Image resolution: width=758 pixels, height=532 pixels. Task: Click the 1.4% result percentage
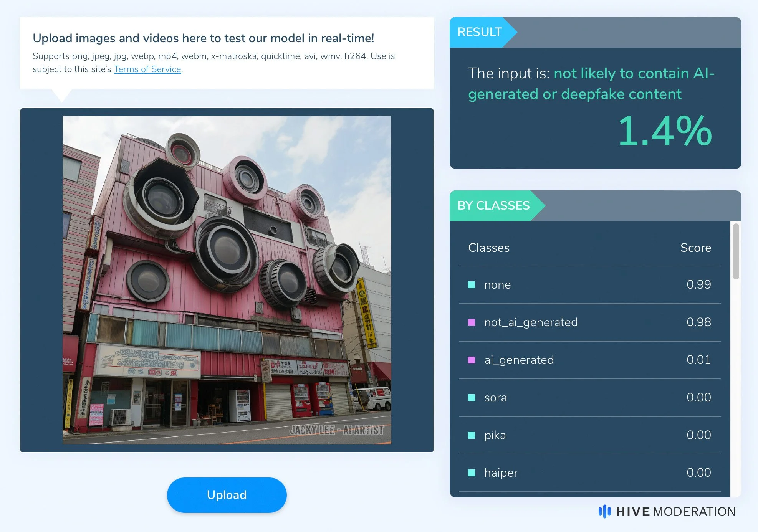[665, 131]
